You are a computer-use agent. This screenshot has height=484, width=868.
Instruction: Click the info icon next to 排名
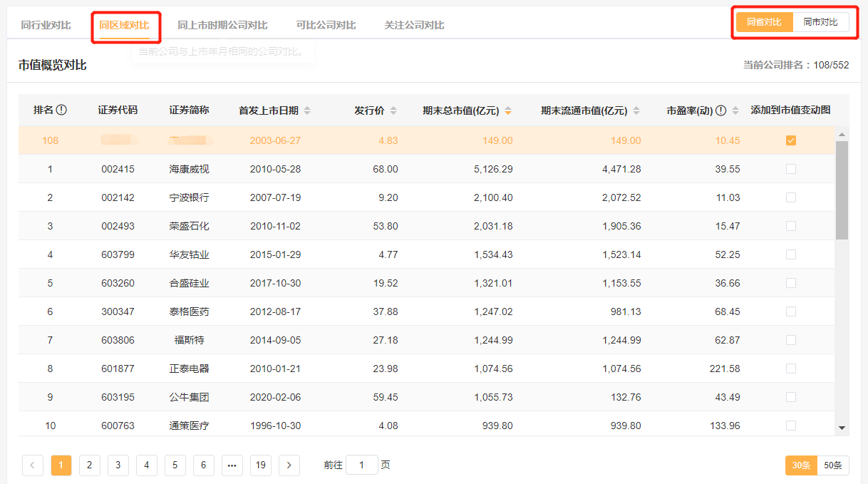point(61,110)
